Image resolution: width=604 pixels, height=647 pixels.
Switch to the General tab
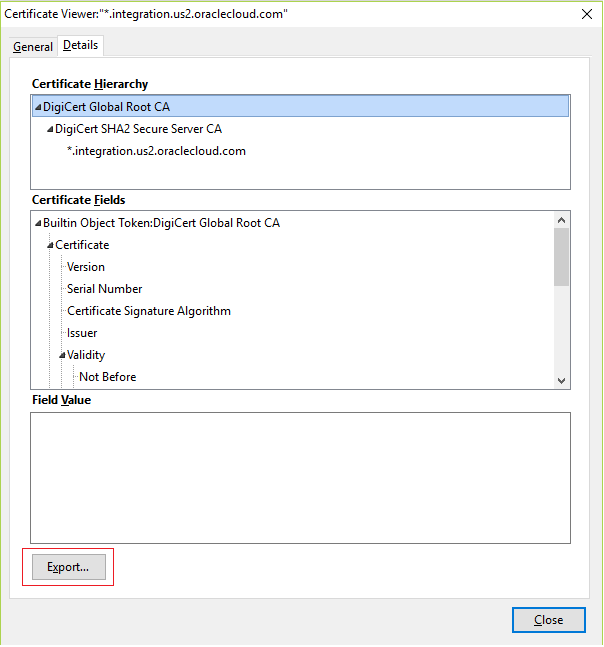pos(33,47)
